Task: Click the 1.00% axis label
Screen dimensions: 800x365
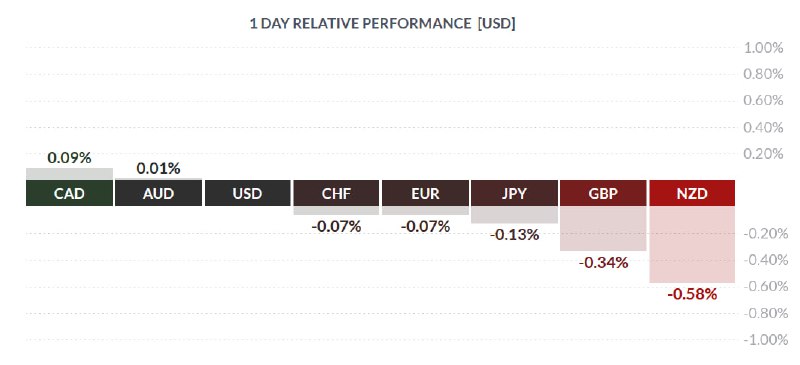Action: coord(763,48)
